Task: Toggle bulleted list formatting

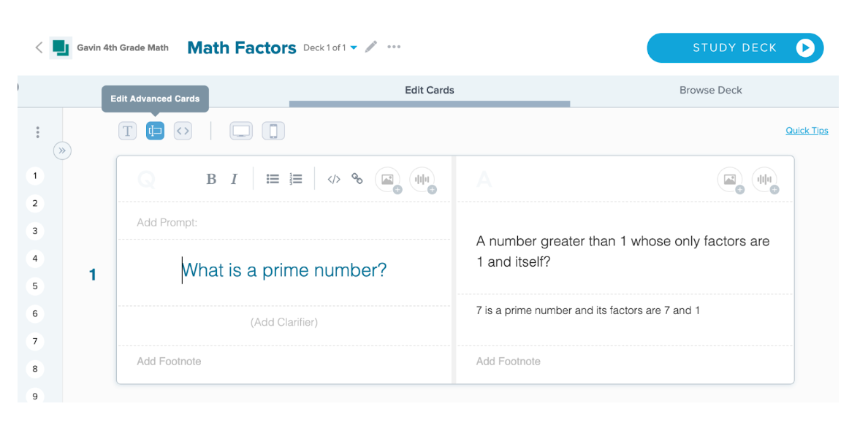Action: 273,179
